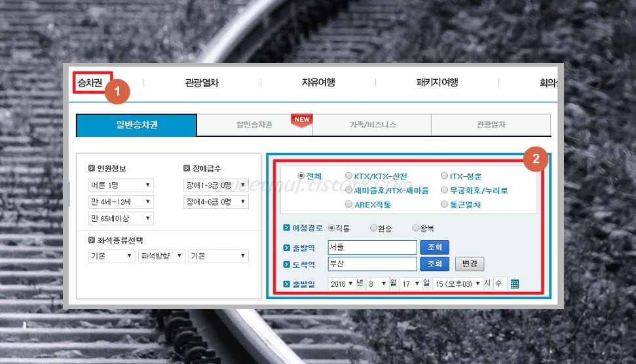This screenshot has height=364, width=636.
Task: Click 조회 button beside arrival station 부산
Action: point(434,264)
